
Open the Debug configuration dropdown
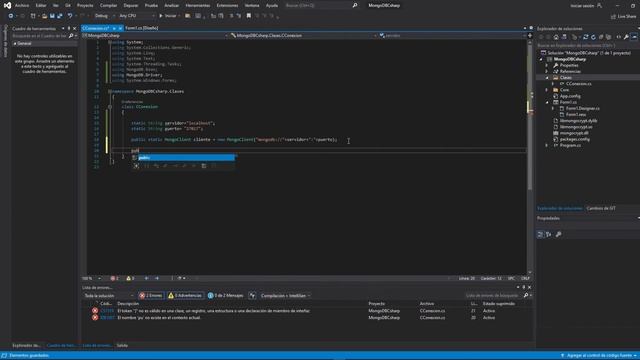(103, 16)
